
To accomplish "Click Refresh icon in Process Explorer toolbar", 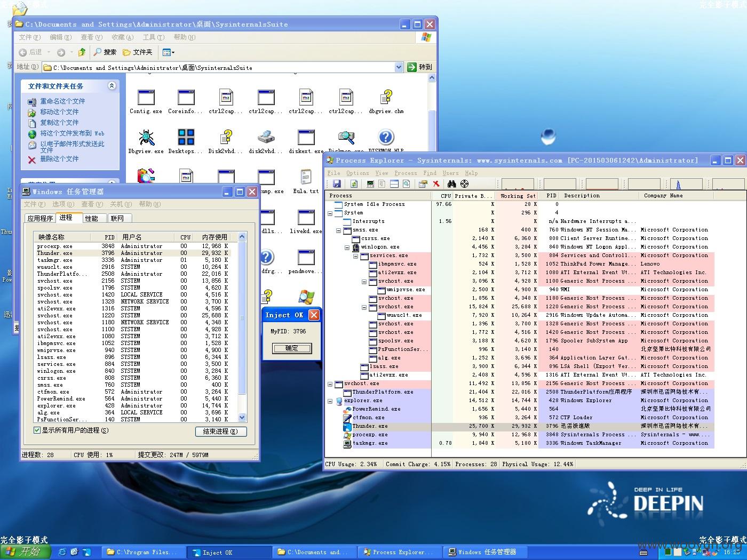I will point(354,184).
